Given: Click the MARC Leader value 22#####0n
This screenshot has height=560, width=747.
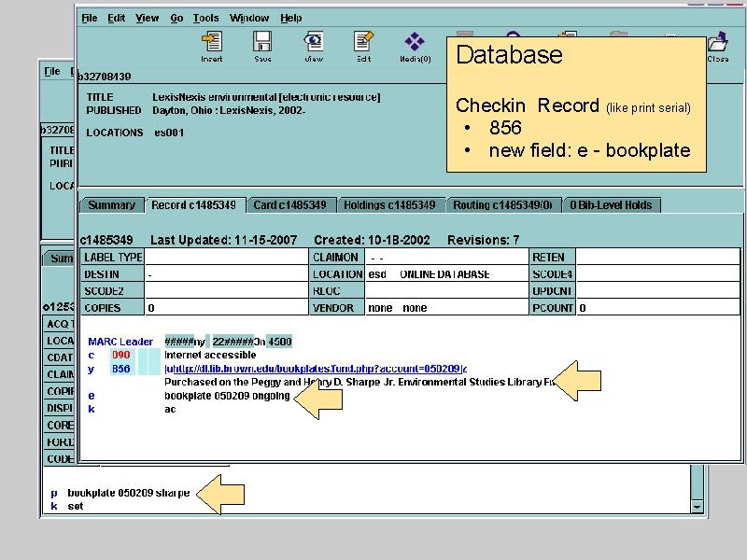Looking at the screenshot, I should coord(239,342).
